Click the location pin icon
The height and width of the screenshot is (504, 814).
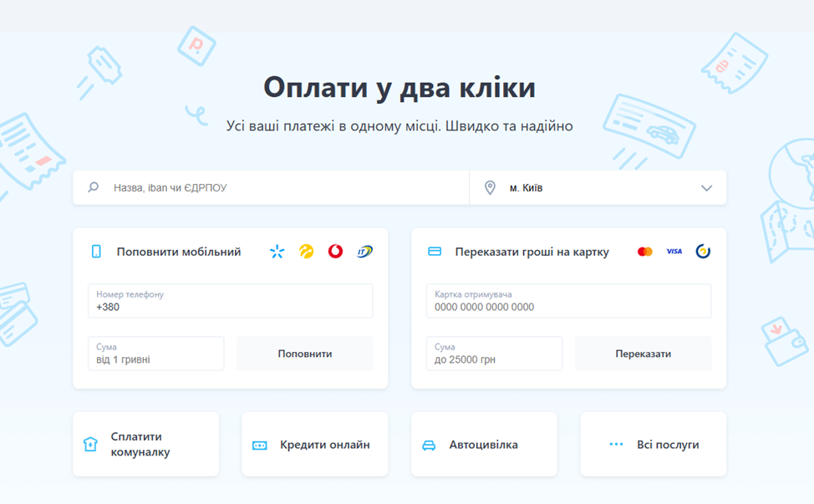tap(490, 188)
